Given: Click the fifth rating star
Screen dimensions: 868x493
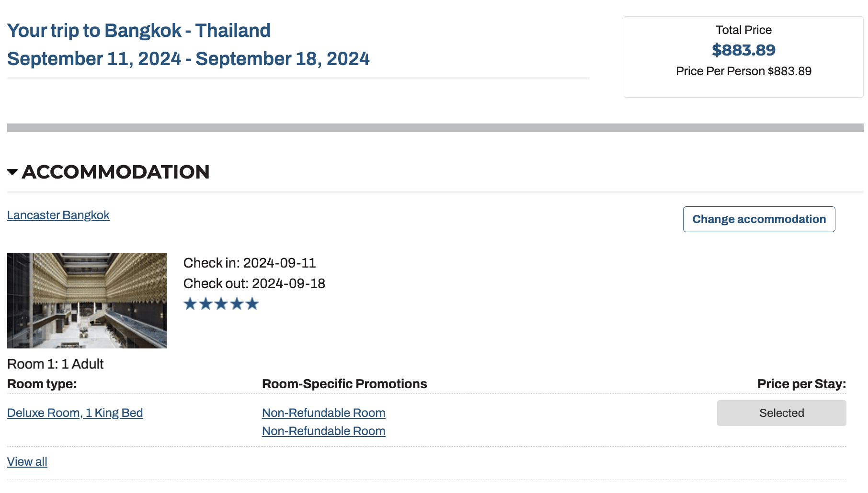Looking at the screenshot, I should 252,304.
